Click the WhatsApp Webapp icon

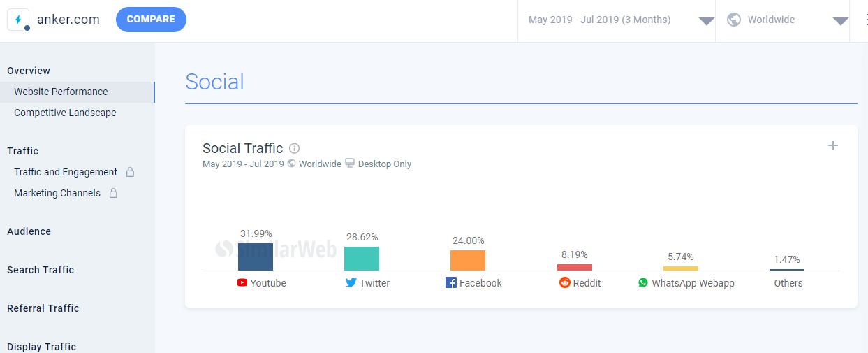[643, 283]
